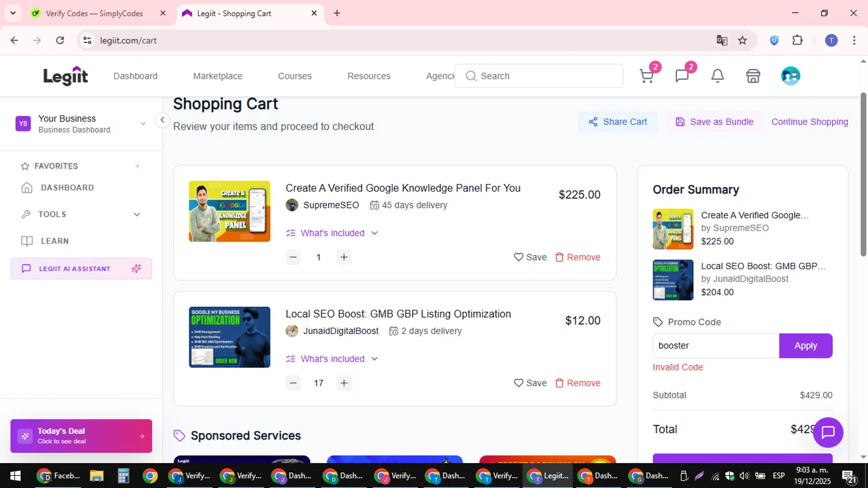This screenshot has height=488, width=868.
Task: Open the floating chat support bubble
Action: [828, 432]
